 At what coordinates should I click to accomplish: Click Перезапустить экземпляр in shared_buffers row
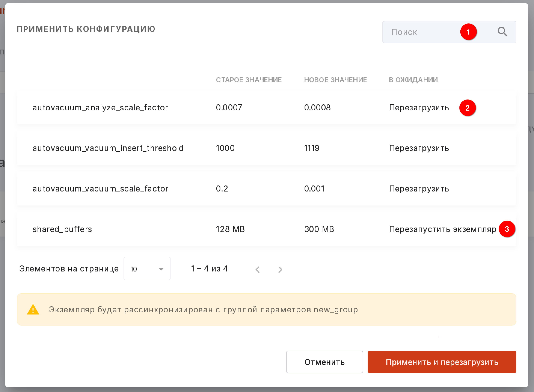pyautogui.click(x=443, y=229)
